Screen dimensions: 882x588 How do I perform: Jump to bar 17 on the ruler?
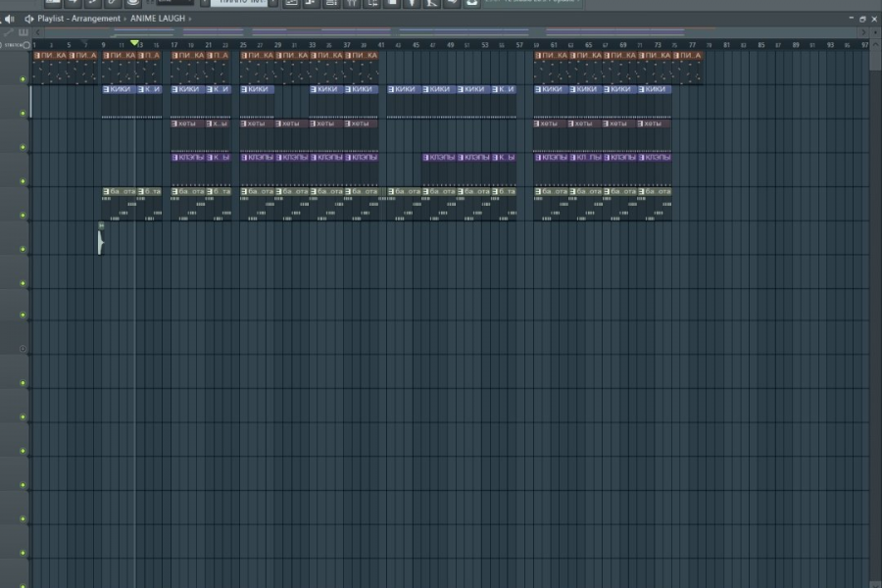173,45
